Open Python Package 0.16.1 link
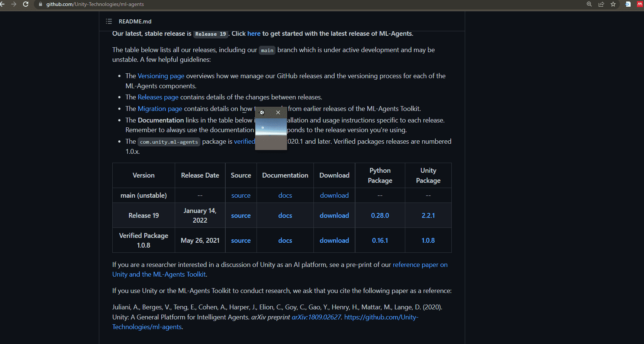Screen dimensions: 644x344 tap(380, 241)
